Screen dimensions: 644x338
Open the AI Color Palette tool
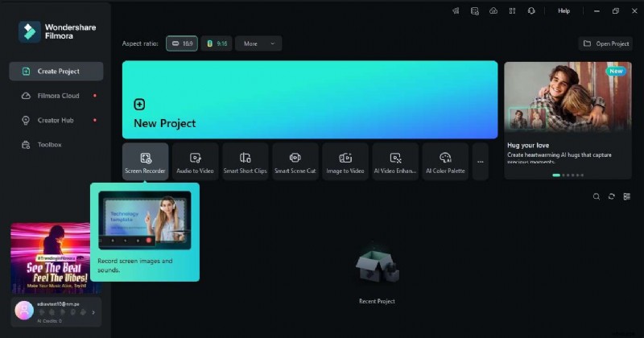pyautogui.click(x=445, y=162)
